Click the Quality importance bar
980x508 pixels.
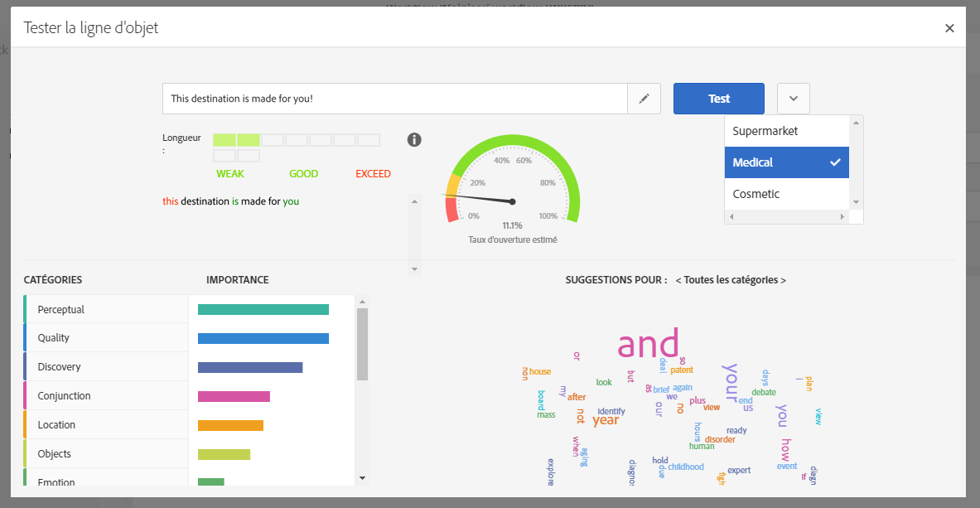pyautogui.click(x=263, y=338)
